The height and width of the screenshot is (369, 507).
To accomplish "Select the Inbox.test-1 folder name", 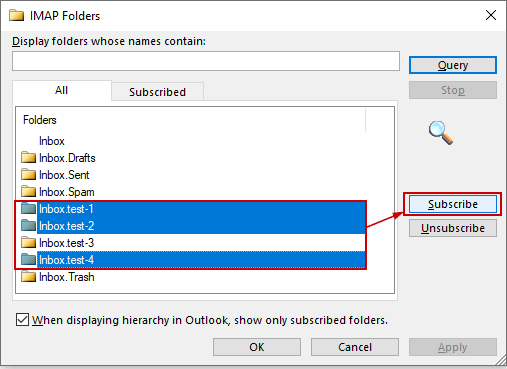I will click(66, 209).
